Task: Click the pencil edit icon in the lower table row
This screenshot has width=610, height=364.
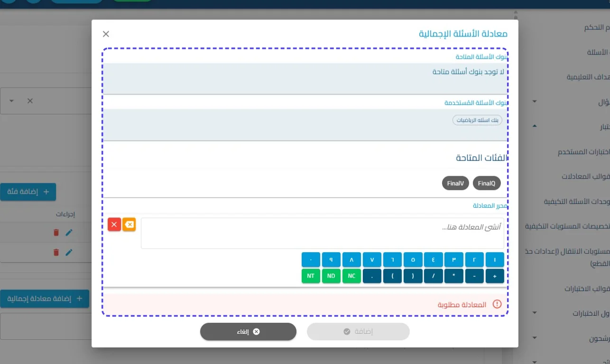Action: click(x=69, y=252)
